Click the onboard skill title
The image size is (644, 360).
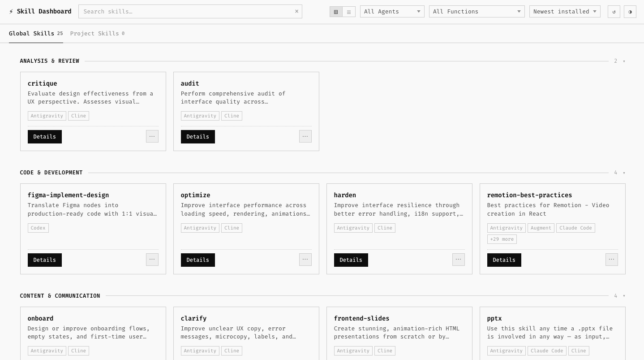(41, 319)
